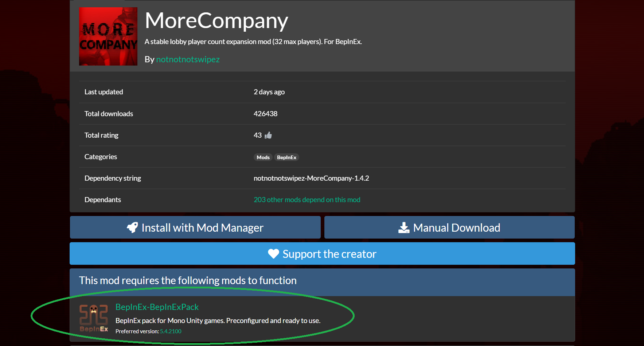Select total downloads value 426438
Screen dimensions: 644x346
click(265, 114)
